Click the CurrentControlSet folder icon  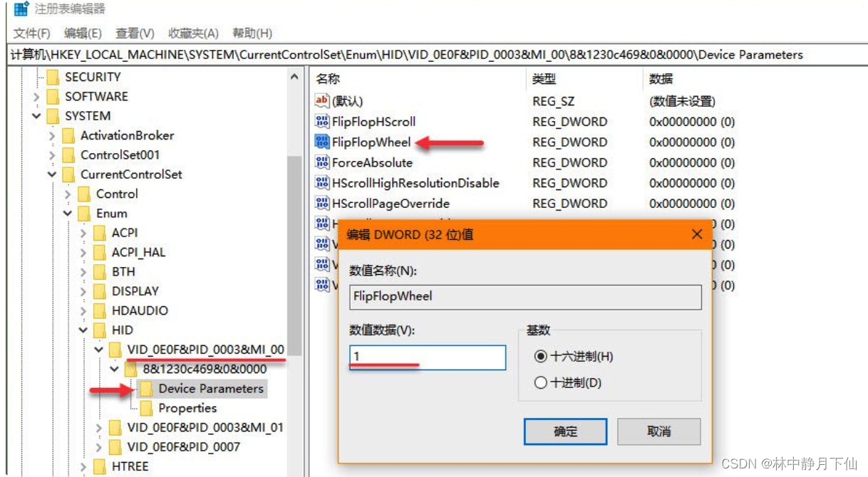(68, 174)
